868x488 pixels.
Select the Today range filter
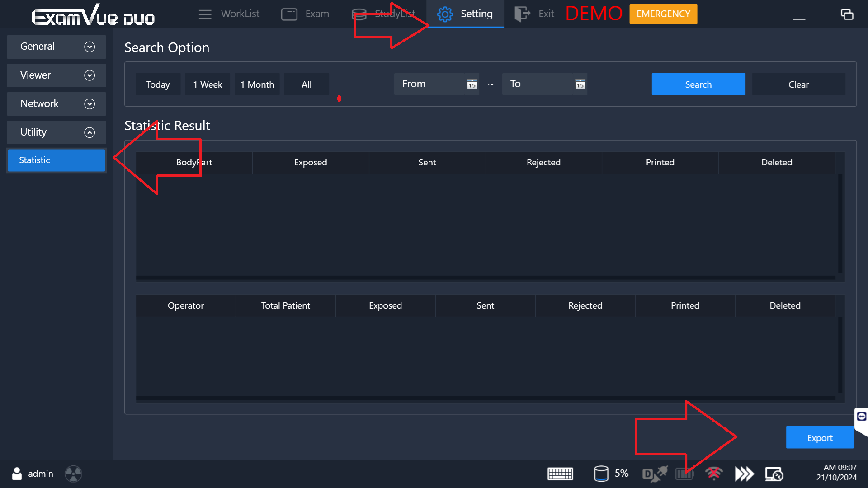point(158,84)
